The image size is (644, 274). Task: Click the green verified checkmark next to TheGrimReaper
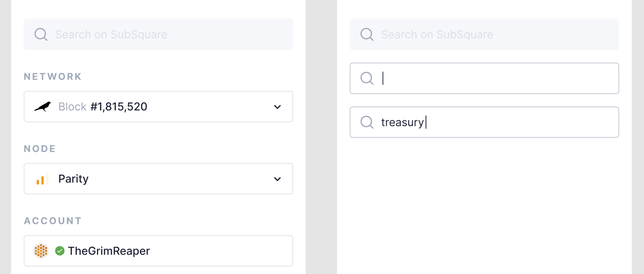(x=60, y=250)
